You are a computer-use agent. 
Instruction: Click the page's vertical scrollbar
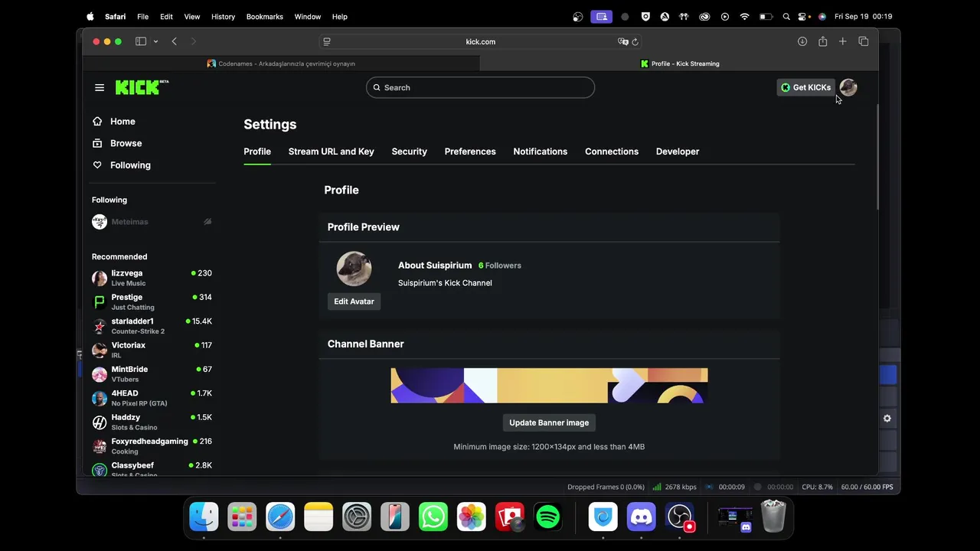pyautogui.click(x=878, y=157)
